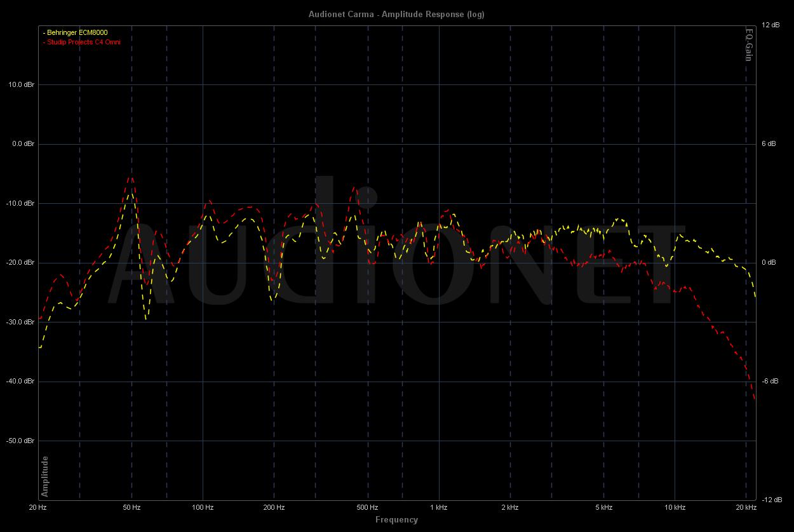
Task: Click the Behringer ECM8000 legend entry
Action: point(76,32)
